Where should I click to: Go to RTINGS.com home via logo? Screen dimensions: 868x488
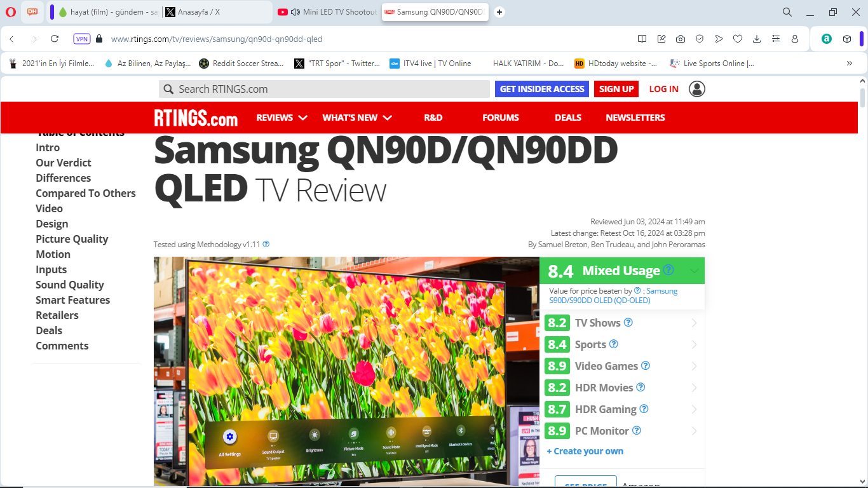coord(196,118)
